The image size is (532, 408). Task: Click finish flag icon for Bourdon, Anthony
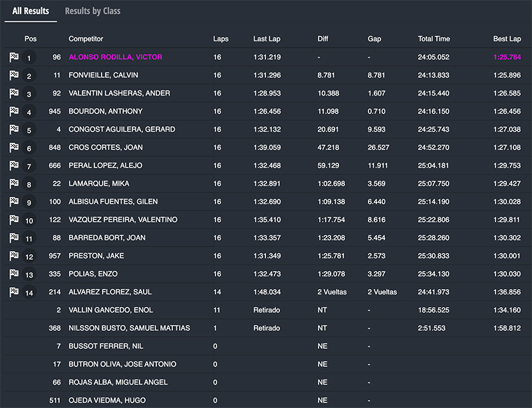click(x=13, y=111)
